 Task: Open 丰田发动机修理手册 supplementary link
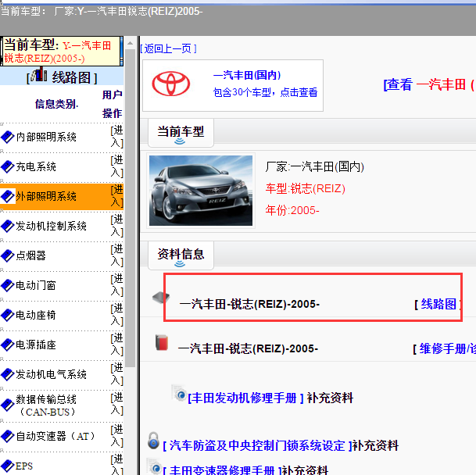pyautogui.click(x=246, y=398)
